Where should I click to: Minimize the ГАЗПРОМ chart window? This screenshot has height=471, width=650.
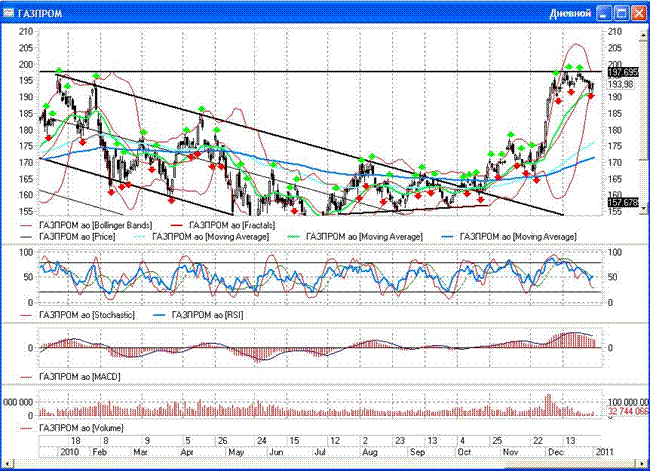[604, 13]
